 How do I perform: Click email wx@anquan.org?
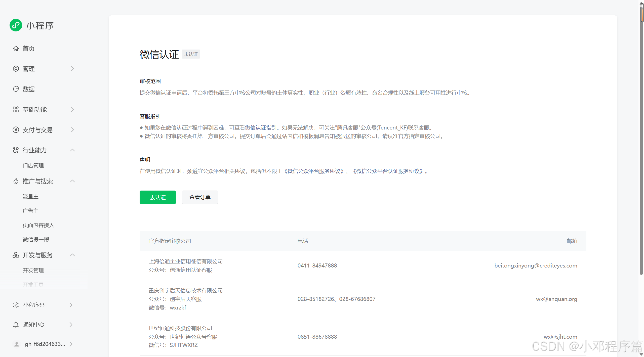556,299
